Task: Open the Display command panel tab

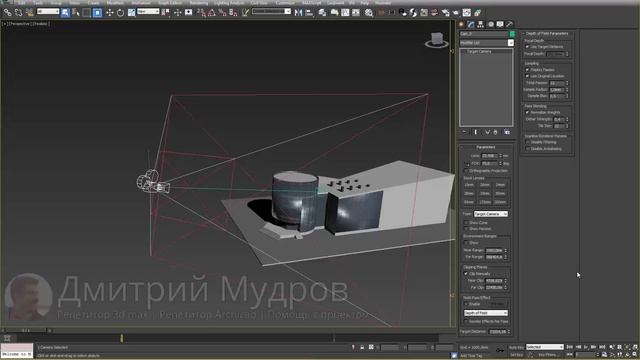Action: [500, 24]
